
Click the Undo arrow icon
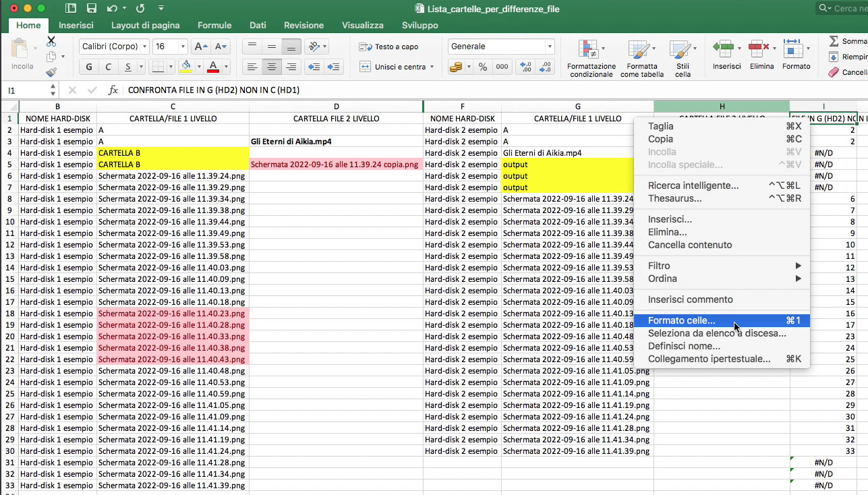112,9
